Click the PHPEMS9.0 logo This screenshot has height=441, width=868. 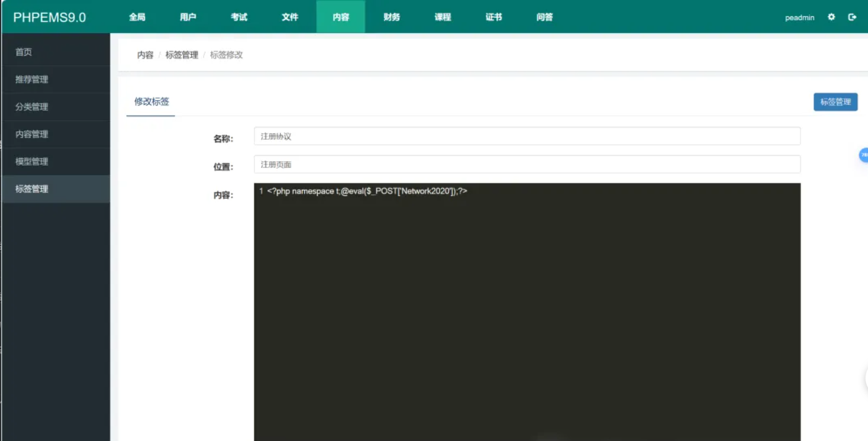coord(49,17)
